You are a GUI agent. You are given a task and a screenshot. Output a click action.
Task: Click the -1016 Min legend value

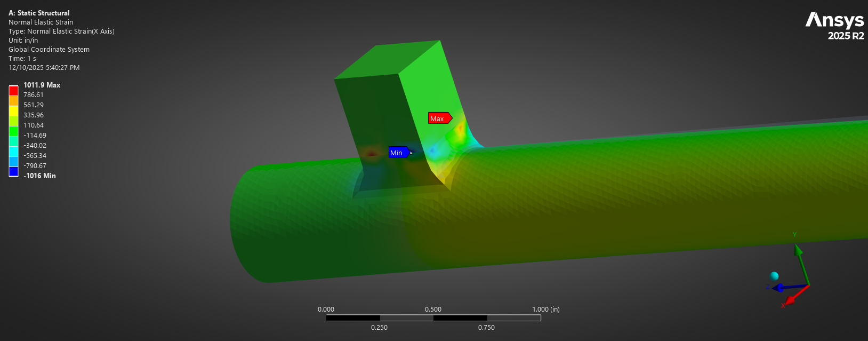click(x=39, y=176)
